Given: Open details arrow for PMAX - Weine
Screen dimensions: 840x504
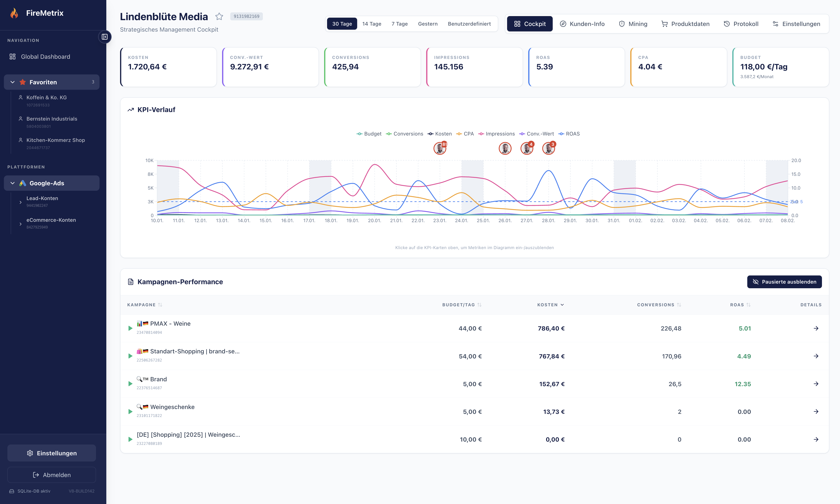Looking at the screenshot, I should point(816,328).
